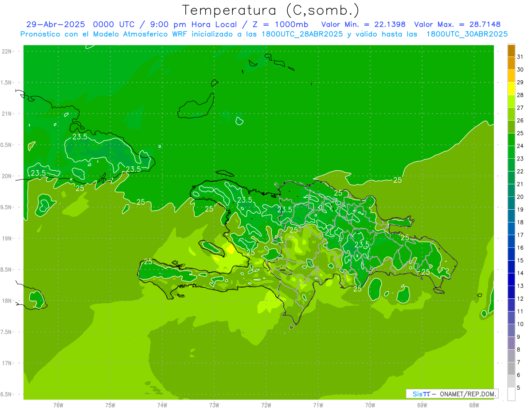Pick the legend swatch between 27 and 28
The width and height of the screenshot is (532, 411).
(511, 102)
